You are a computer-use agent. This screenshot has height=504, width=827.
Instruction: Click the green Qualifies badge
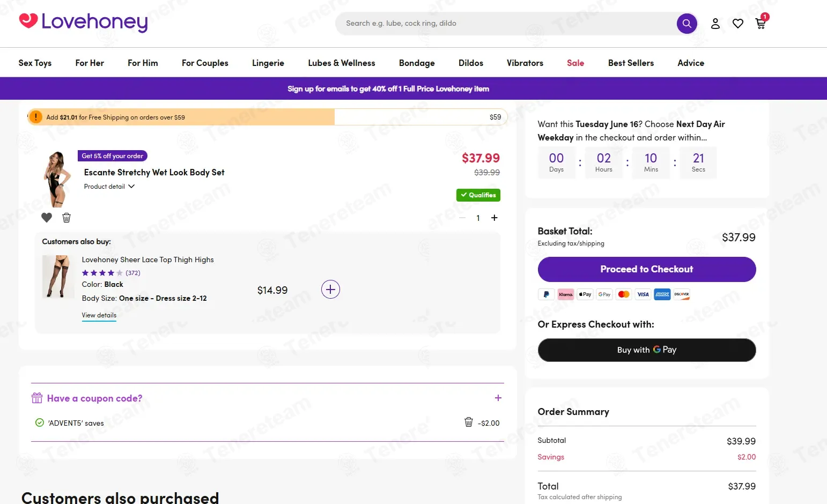tap(478, 195)
